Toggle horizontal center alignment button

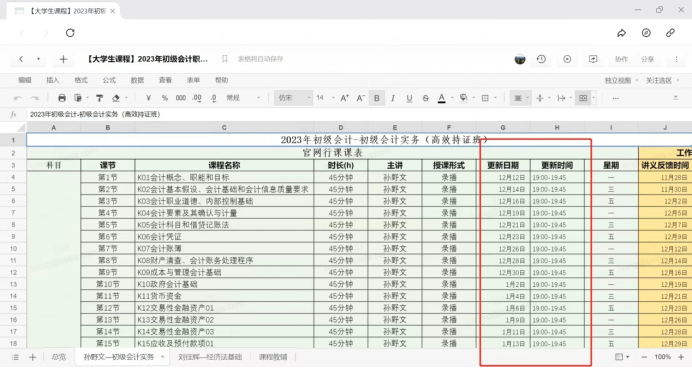[518, 98]
